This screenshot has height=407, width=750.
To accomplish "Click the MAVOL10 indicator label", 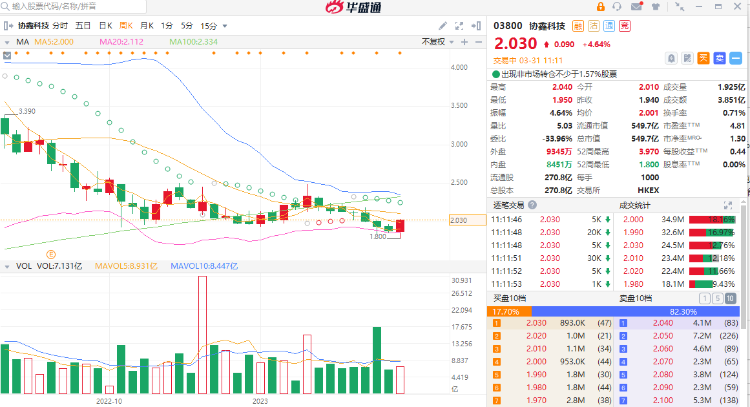I will (x=204, y=266).
